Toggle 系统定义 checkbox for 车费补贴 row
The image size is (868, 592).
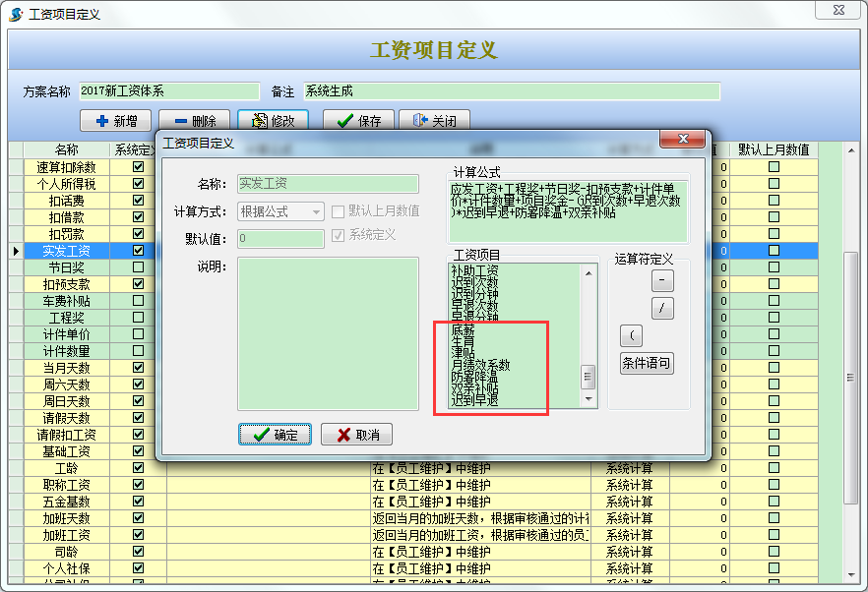pyautogui.click(x=139, y=301)
